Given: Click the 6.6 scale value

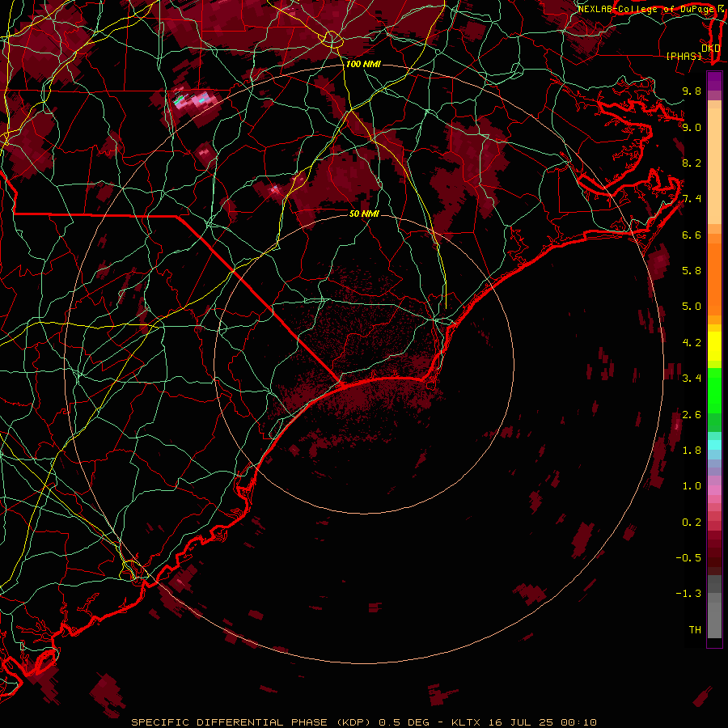Looking at the screenshot, I should click(692, 235).
